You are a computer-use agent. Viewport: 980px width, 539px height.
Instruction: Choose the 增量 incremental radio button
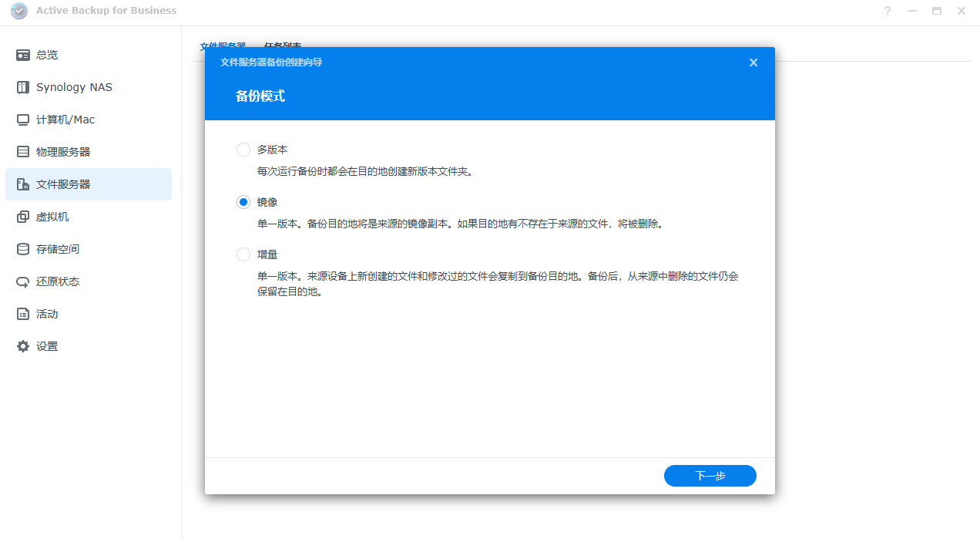click(243, 254)
